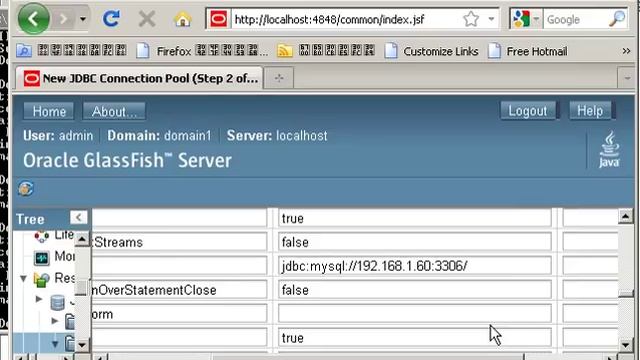640x360 pixels.
Task: Click the Forward navigation arrow
Action: [63, 19]
